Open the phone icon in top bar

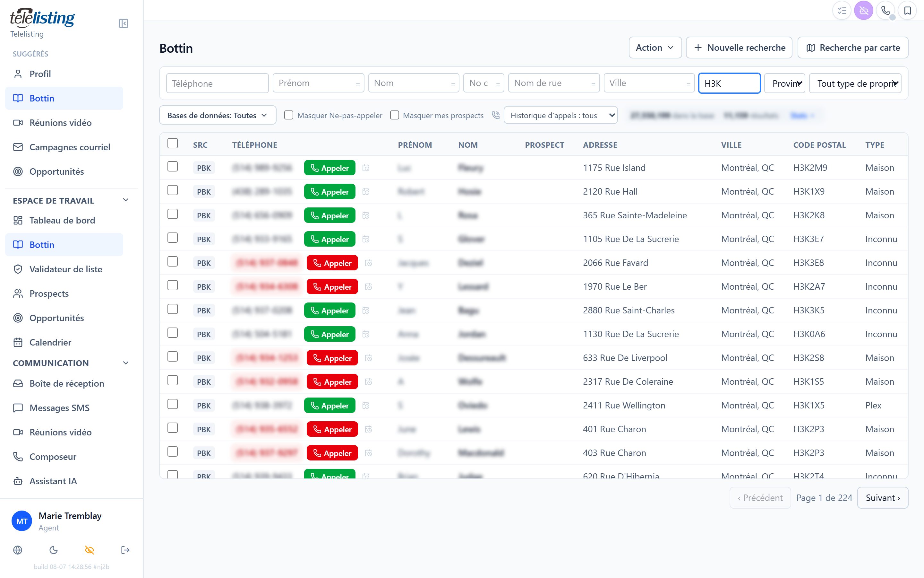(x=886, y=11)
